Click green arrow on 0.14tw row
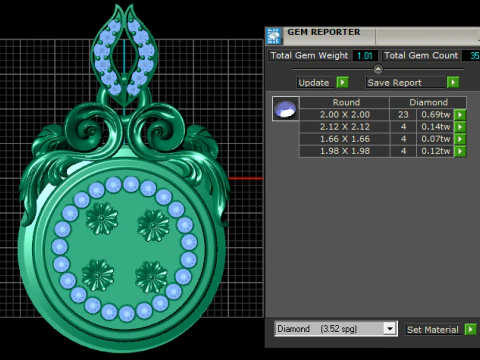The image size is (480, 360). click(x=460, y=127)
